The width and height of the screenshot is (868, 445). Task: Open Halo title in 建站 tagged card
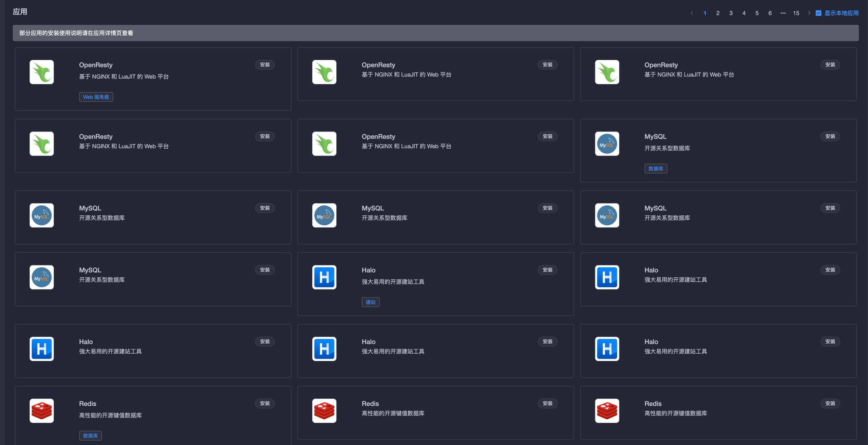coord(368,270)
